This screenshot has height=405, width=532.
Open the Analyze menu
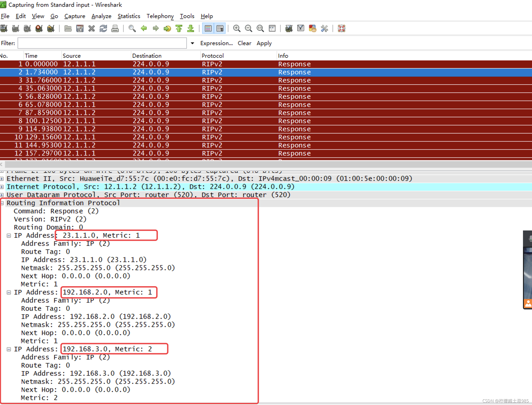pos(101,16)
